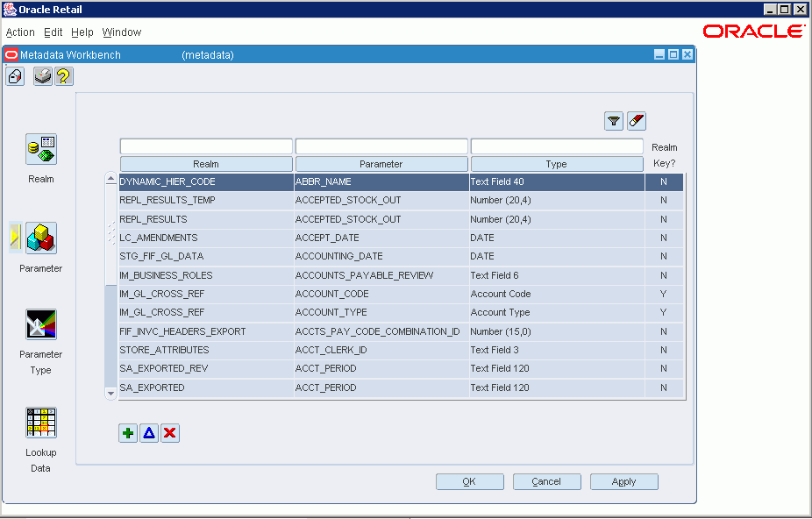The image size is (812, 519).
Task: Select the ACCOUNTS_PAYABLE_REVIEW parameter cell
Action: tap(381, 275)
